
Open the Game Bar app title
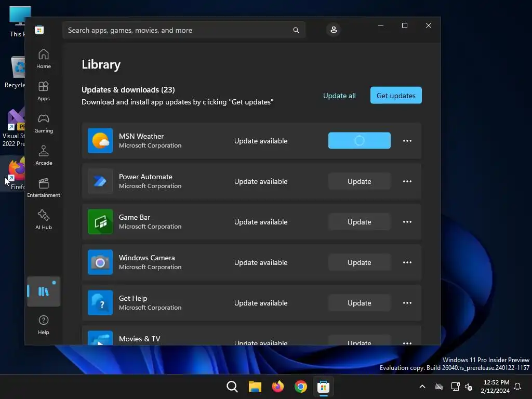pyautogui.click(x=135, y=217)
